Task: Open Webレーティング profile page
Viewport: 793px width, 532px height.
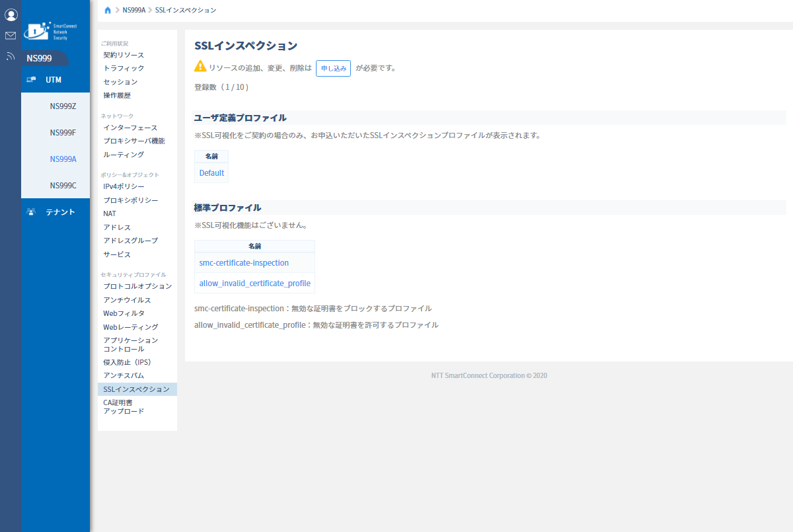Action: point(131,327)
